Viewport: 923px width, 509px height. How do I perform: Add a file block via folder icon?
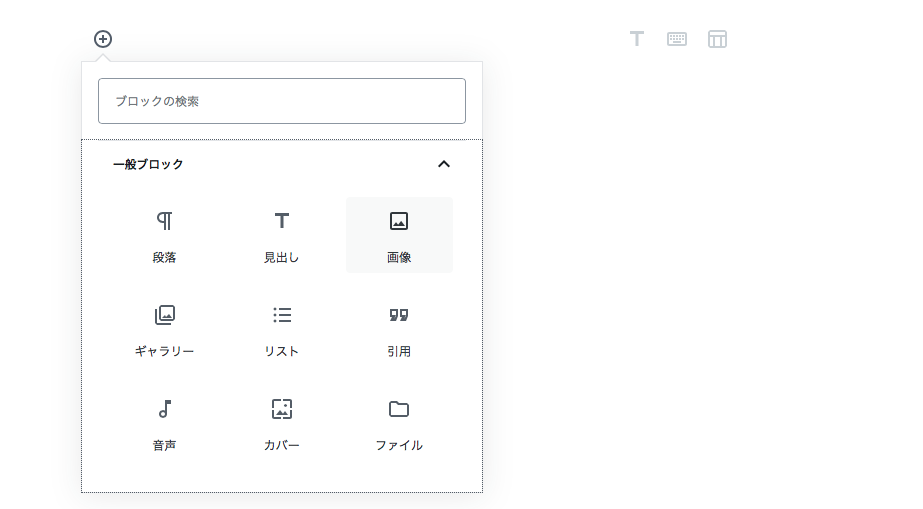click(x=399, y=408)
